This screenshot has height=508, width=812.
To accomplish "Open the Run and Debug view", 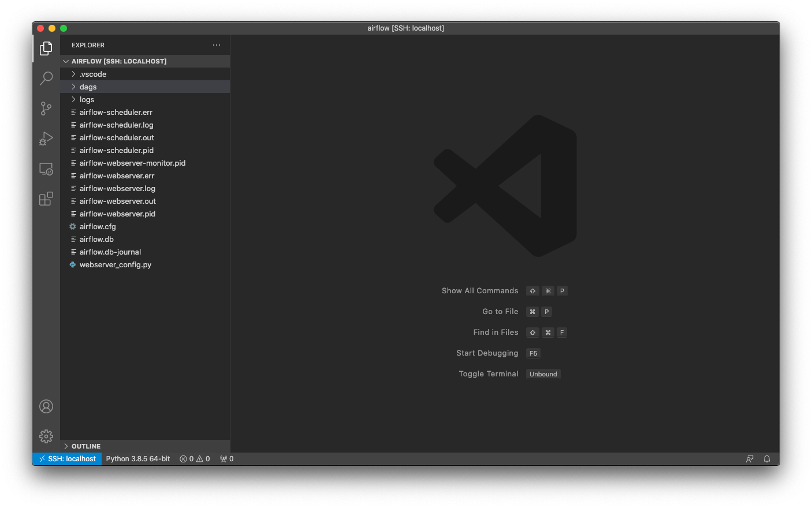I will point(46,139).
